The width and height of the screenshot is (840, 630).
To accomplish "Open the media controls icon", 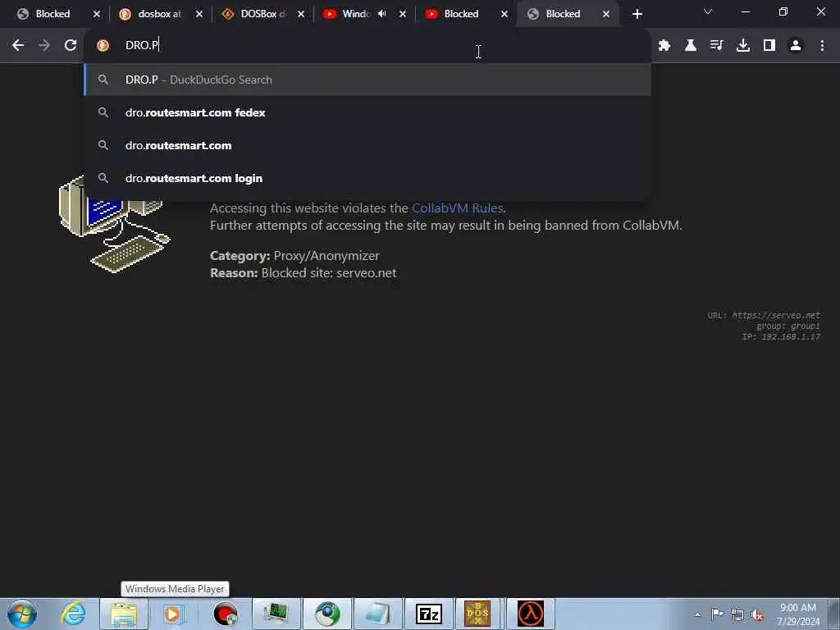I will [x=717, y=46].
